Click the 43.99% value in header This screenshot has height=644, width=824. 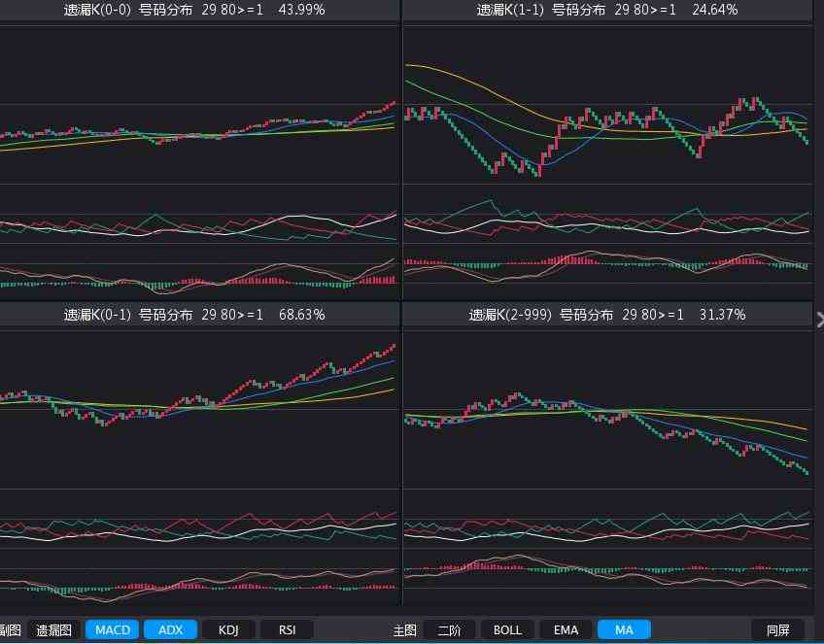301,10
